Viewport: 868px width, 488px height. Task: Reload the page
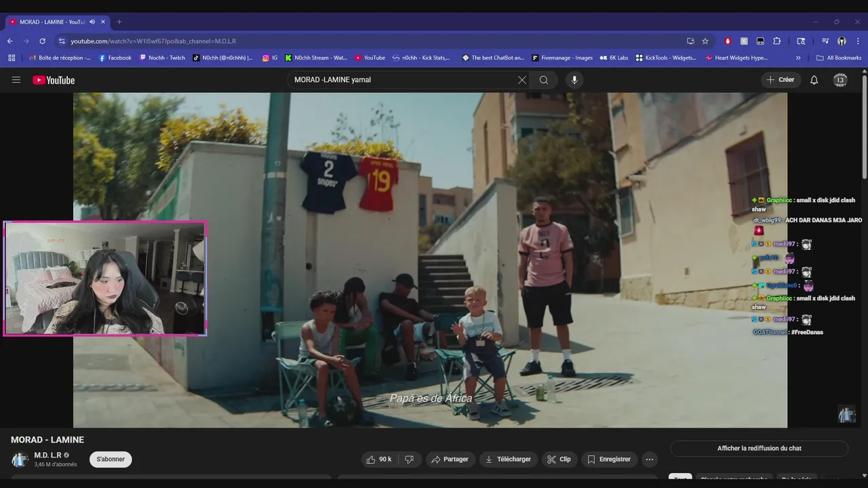(43, 41)
